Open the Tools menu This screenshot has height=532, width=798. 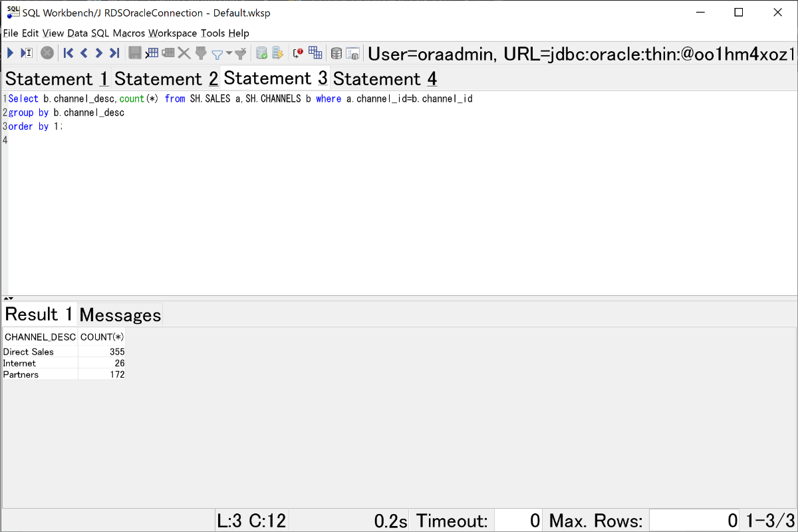213,33
